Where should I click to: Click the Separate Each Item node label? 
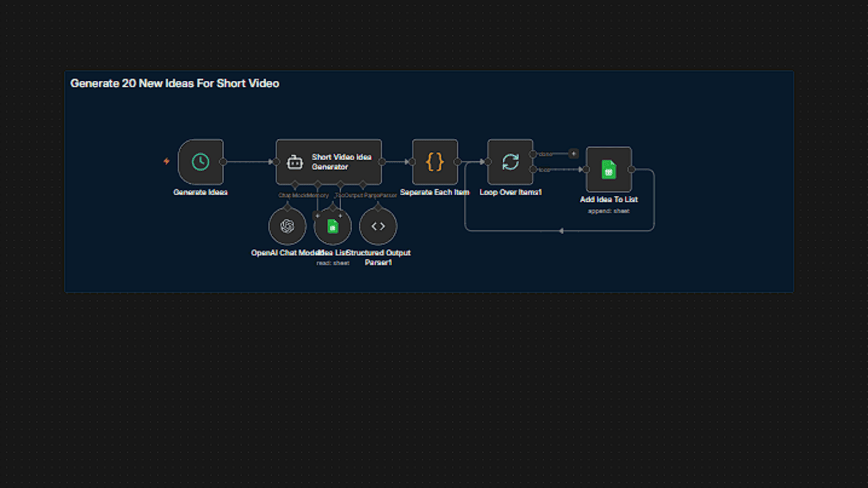pos(435,192)
